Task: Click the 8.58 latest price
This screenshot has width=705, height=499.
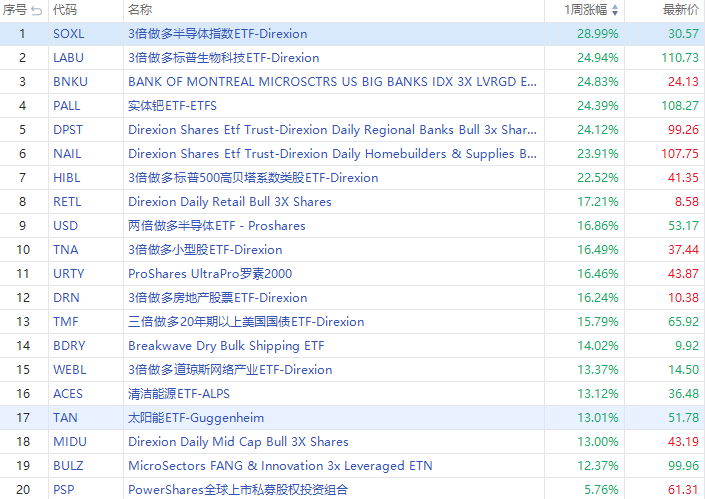Action: 687,202
